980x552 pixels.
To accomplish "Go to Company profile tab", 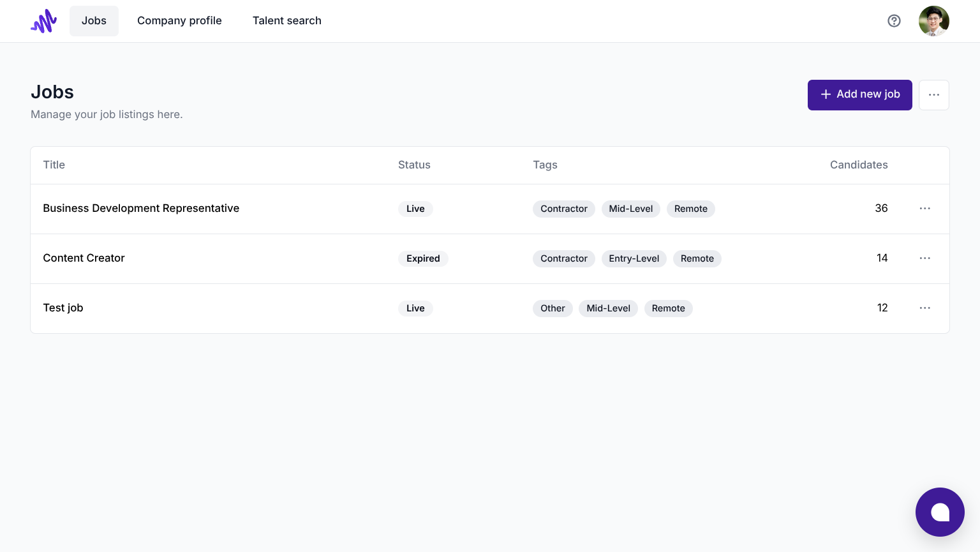I will click(179, 21).
